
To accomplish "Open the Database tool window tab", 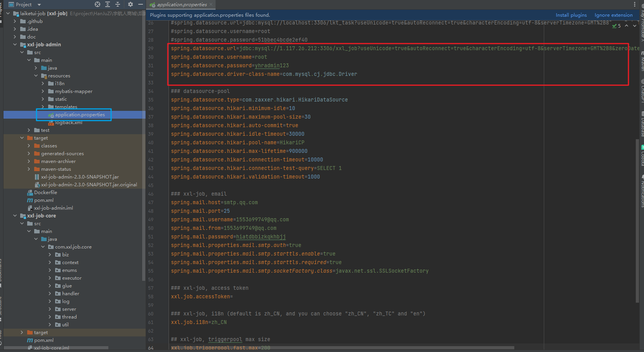I will pyautogui.click(x=642, y=124).
